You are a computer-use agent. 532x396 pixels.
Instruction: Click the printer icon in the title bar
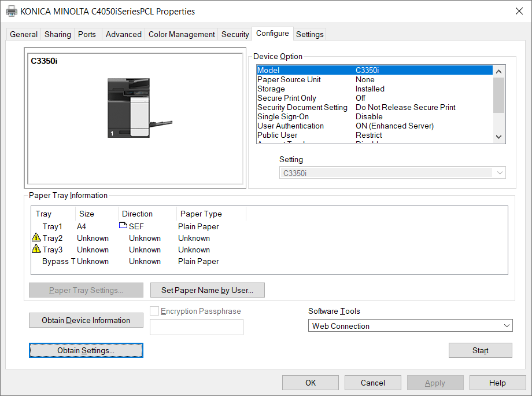click(11, 11)
